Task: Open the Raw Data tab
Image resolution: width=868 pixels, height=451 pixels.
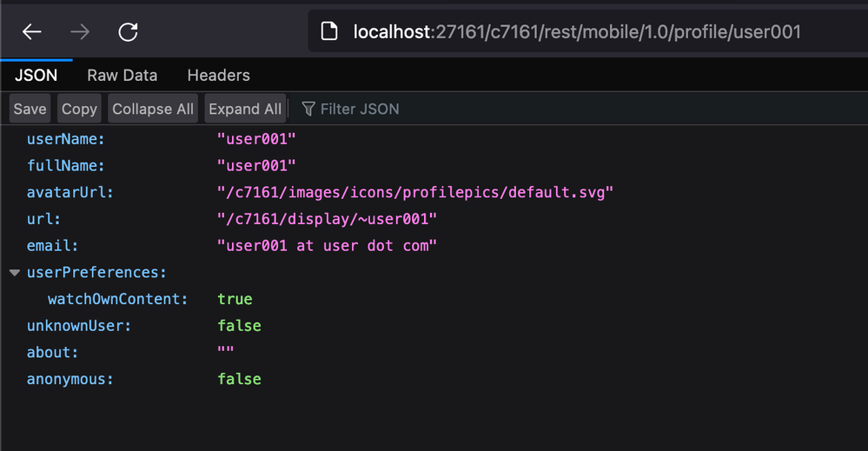Action: click(123, 76)
